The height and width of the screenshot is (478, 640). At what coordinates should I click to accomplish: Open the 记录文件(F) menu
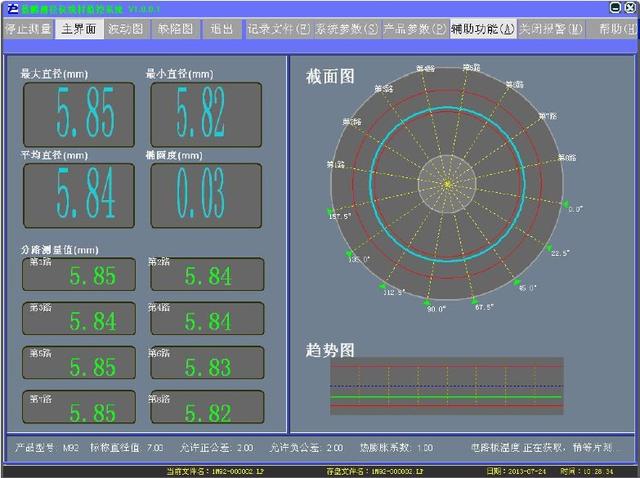(x=278, y=29)
